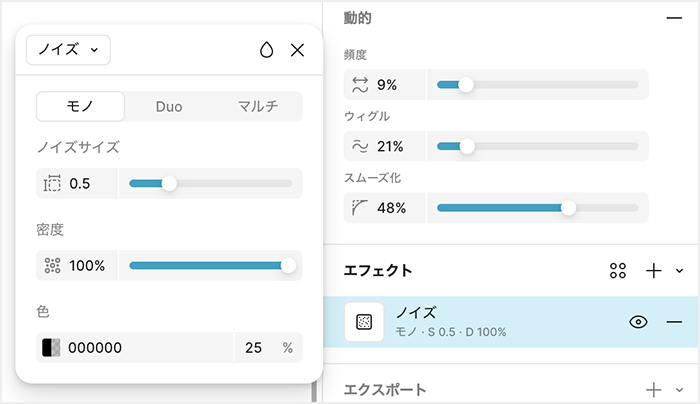Add a new effect with plus
Viewport: 700px width, 404px height.
click(x=654, y=271)
